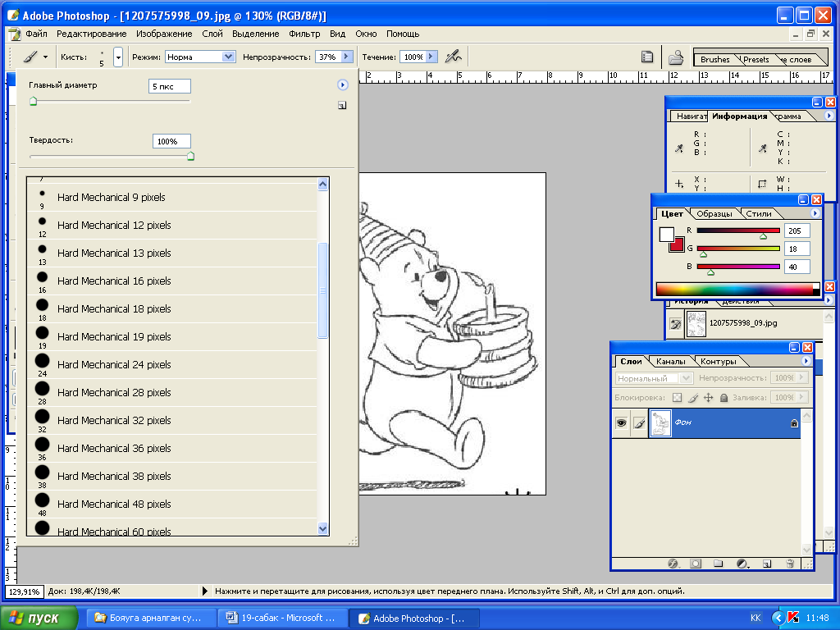Add a layer style via the f icon
The width and height of the screenshot is (840, 630).
pos(673,564)
